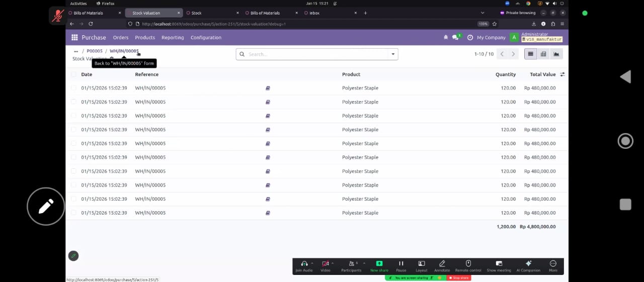This screenshot has width=644, height=282.
Task: Tick the select-all checkbox in table header
Action: click(x=74, y=74)
